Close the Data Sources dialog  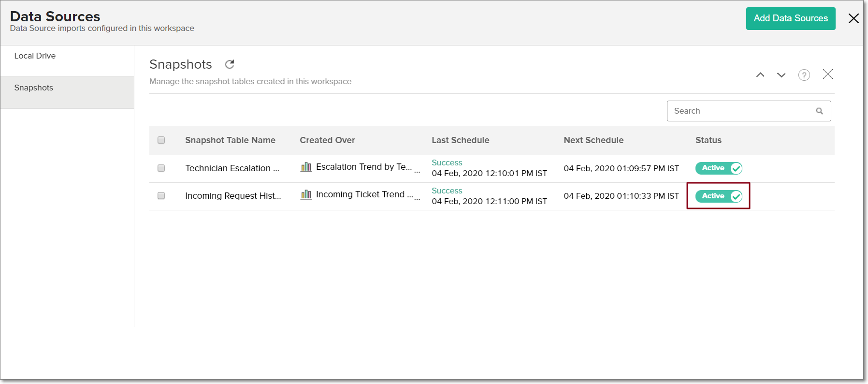[854, 18]
